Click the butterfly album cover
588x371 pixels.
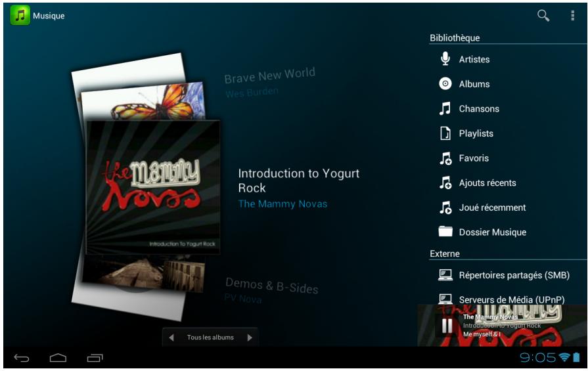pos(144,101)
